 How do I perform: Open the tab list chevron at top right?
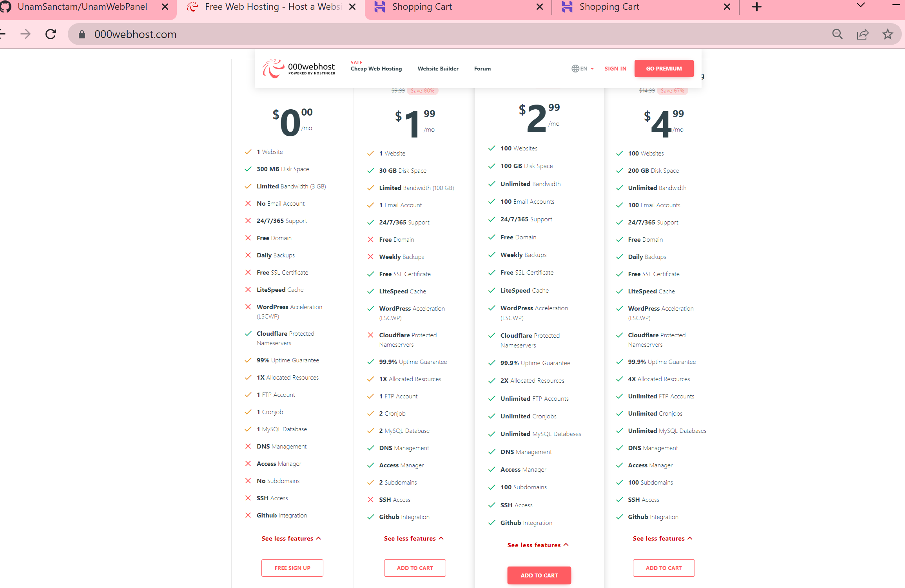[860, 5]
